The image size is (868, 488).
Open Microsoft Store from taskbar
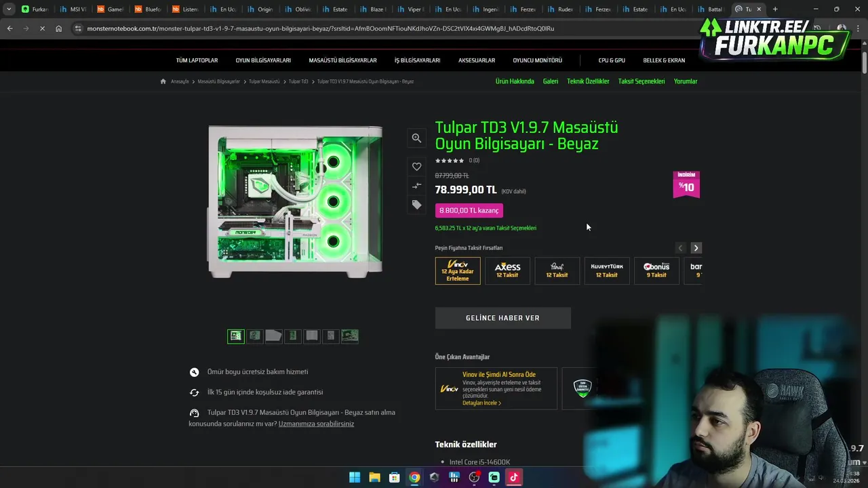394,477
